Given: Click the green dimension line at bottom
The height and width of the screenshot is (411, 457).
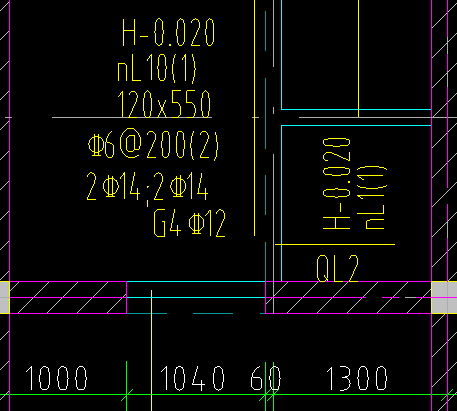Looking at the screenshot, I should 228,395.
